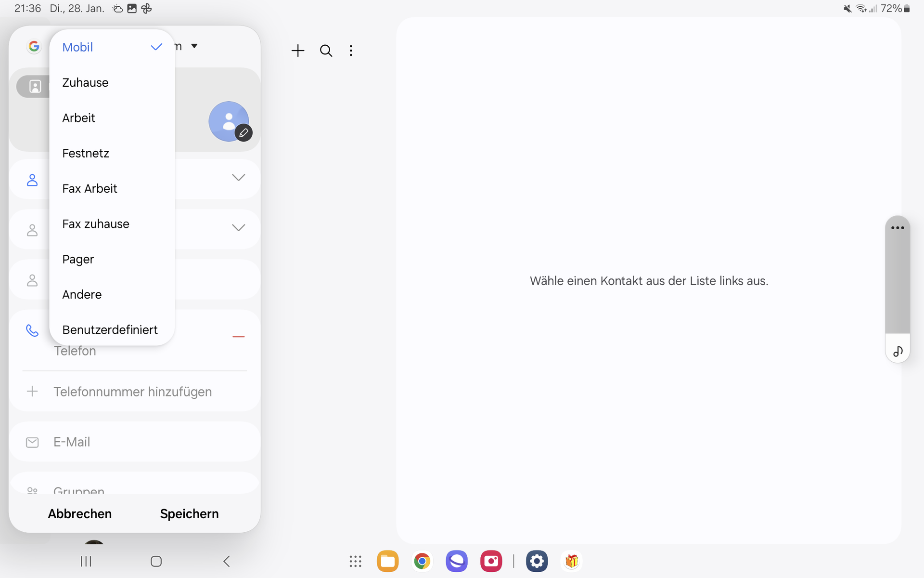Open the yellow Files app icon

pyautogui.click(x=387, y=561)
